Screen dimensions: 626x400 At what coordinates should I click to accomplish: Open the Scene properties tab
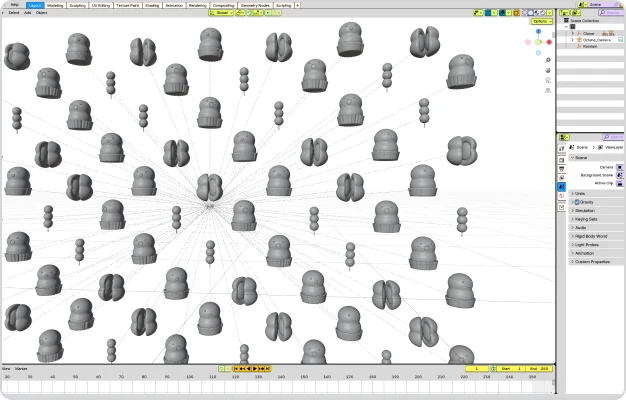click(x=562, y=187)
